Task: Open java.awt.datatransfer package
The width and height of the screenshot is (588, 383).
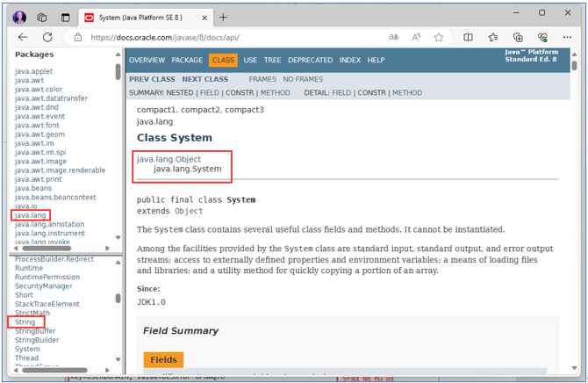Action: tap(52, 98)
